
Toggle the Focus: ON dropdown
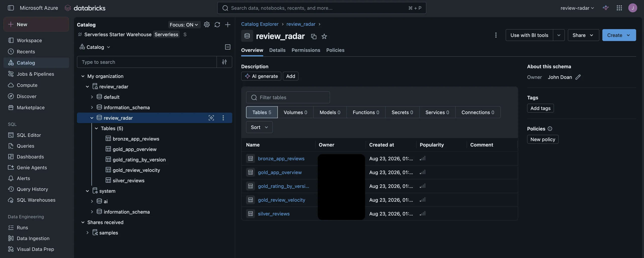[184, 25]
